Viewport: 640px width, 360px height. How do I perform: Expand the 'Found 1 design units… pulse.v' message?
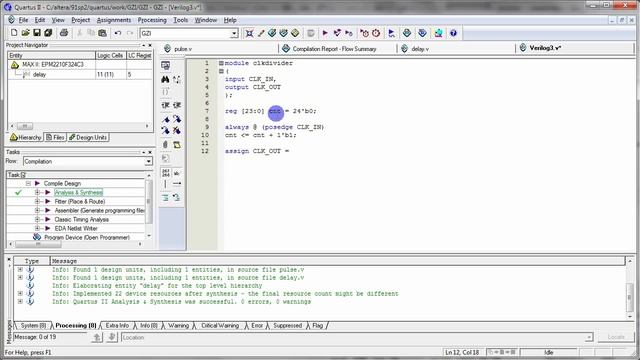(x=20, y=269)
